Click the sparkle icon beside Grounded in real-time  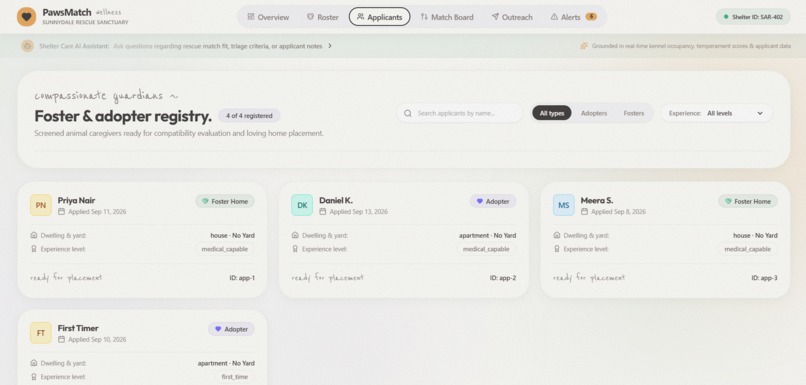(584, 46)
